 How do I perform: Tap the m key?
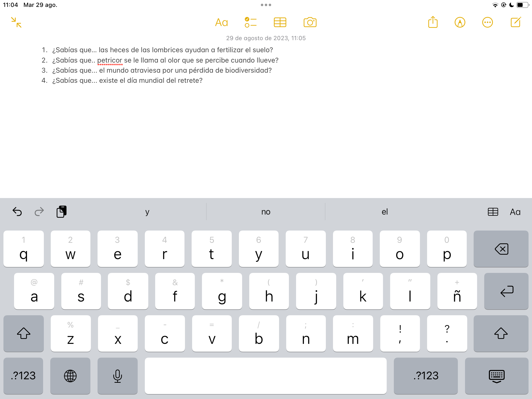[353, 333]
